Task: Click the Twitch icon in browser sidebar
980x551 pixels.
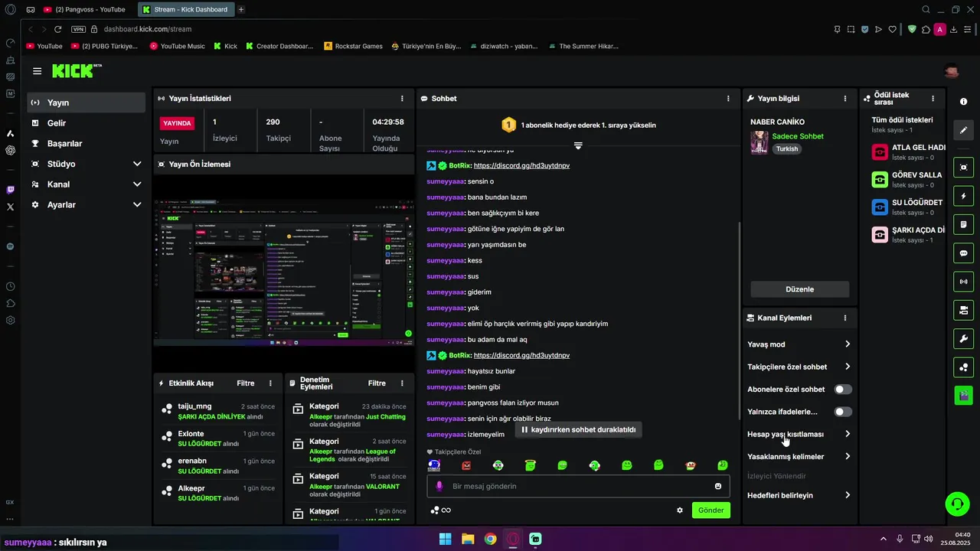Action: pos(10,190)
